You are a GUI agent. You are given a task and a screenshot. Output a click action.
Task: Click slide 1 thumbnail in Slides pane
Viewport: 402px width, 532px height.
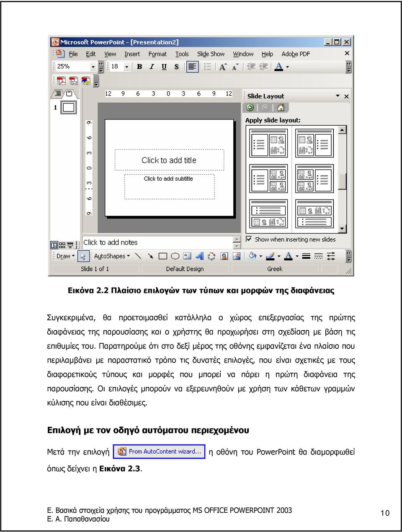(68, 107)
